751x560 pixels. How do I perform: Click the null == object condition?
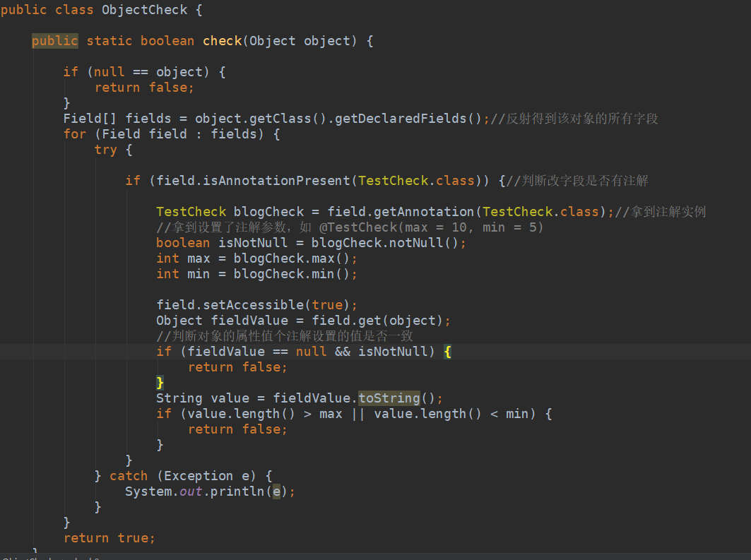coord(148,72)
